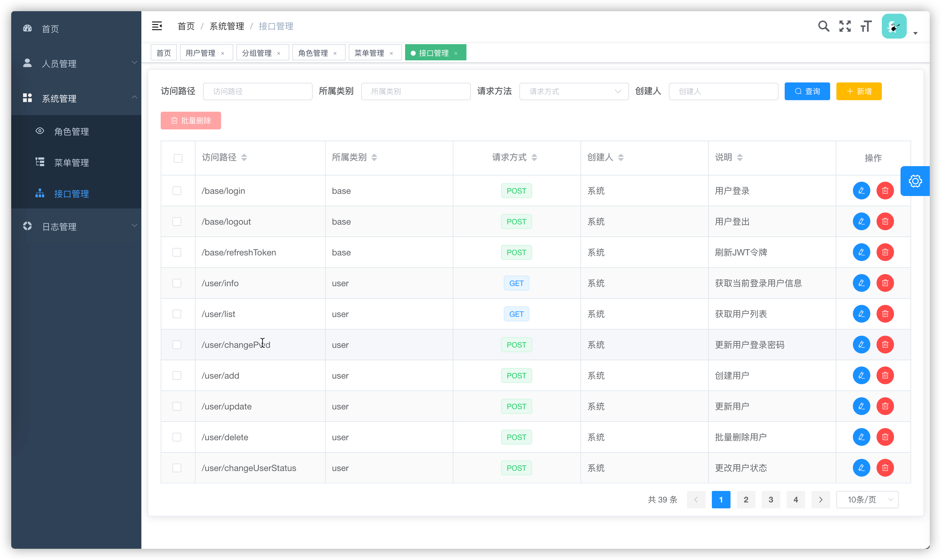Tick the /user/add row checkbox

[177, 376]
